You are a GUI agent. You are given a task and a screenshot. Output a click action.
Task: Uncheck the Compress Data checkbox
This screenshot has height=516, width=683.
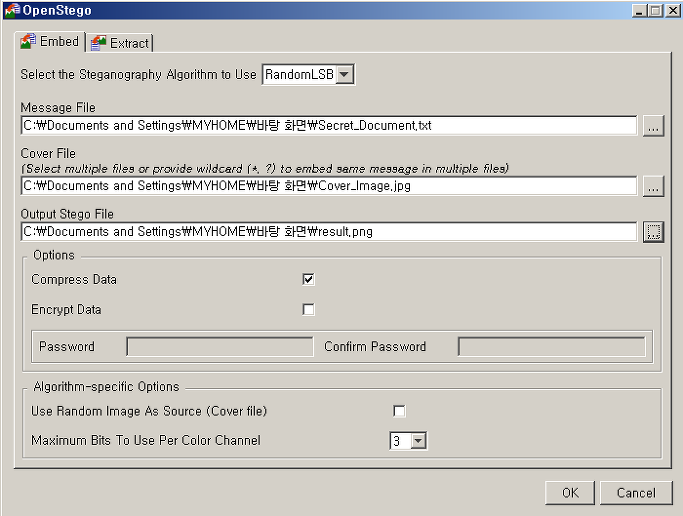click(x=308, y=279)
